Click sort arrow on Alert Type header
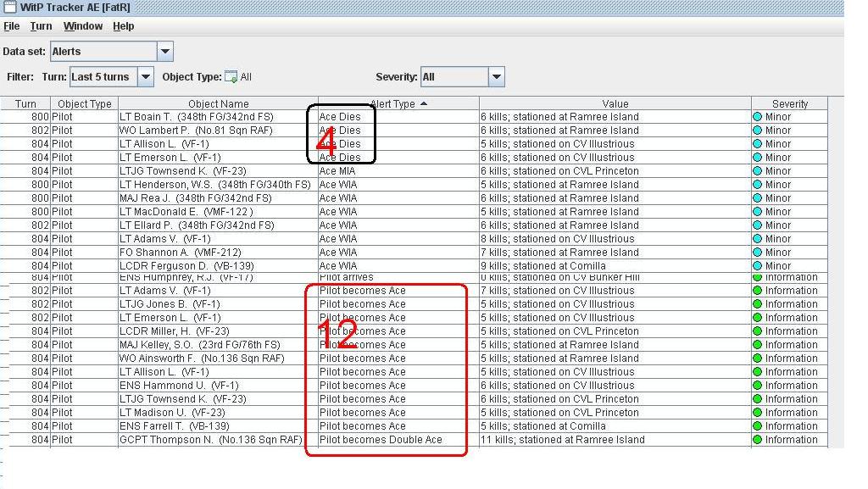This screenshot has width=868, height=489. 424,104
